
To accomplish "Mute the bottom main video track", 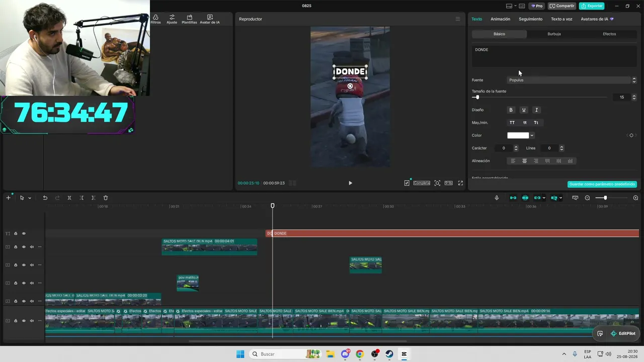I will coord(32,321).
